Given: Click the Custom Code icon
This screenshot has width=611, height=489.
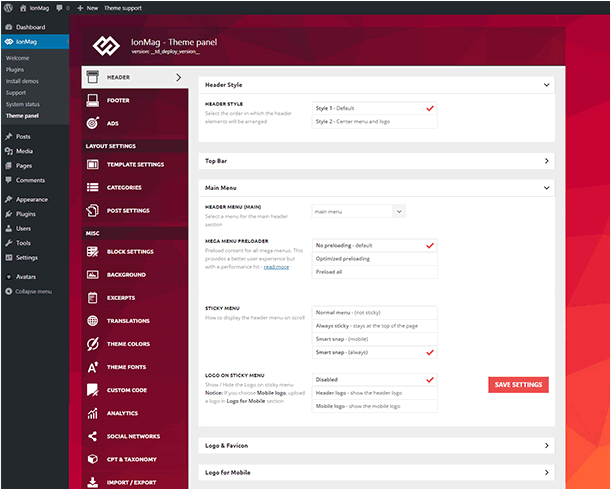Looking at the screenshot, I should pyautogui.click(x=93, y=390).
